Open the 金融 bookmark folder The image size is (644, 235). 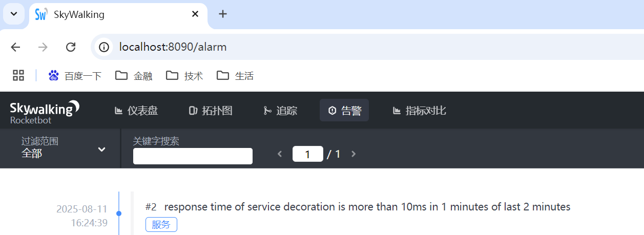point(134,76)
